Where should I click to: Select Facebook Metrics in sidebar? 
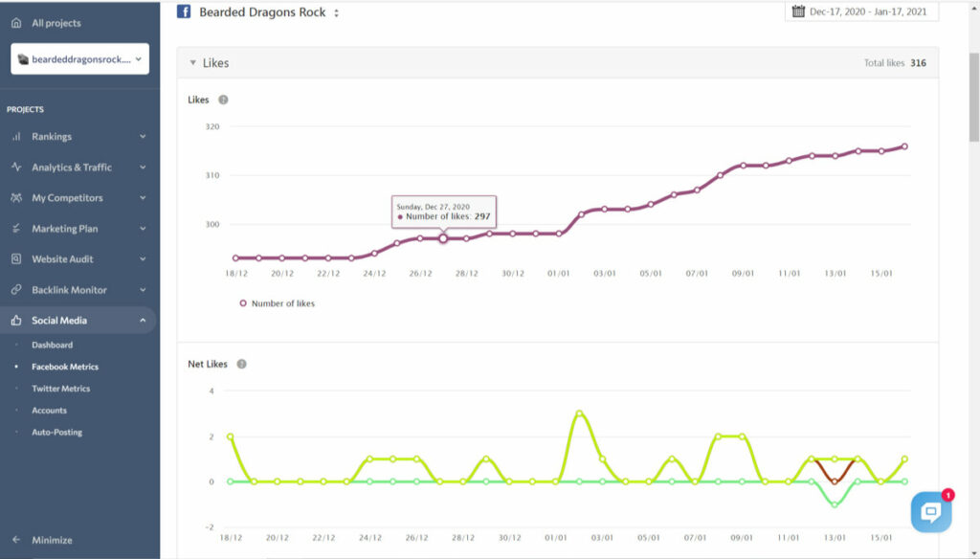pos(65,367)
